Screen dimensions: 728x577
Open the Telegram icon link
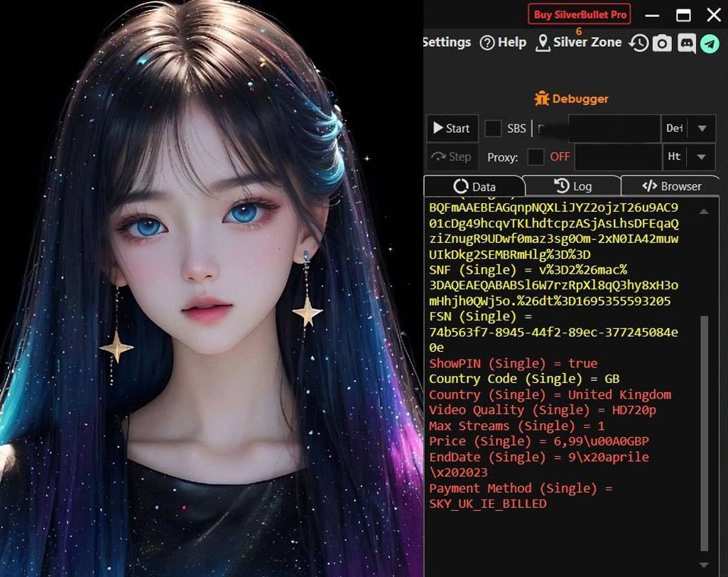(x=710, y=43)
